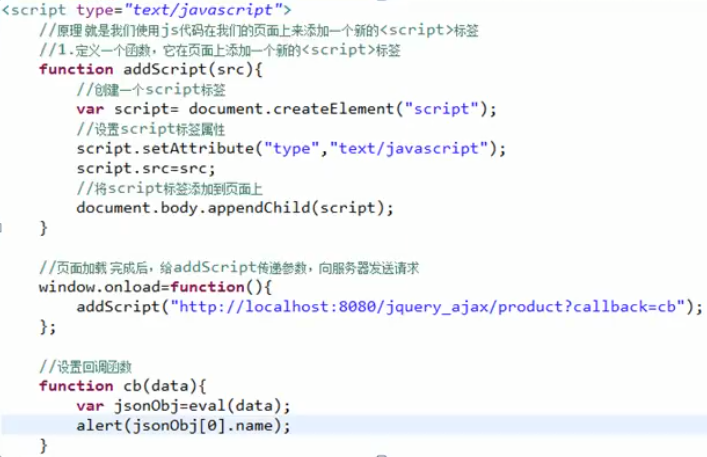Click the 'var jsonObj=eval(data);' line
Image resolution: width=707 pixels, height=457 pixels.
[x=184, y=406]
